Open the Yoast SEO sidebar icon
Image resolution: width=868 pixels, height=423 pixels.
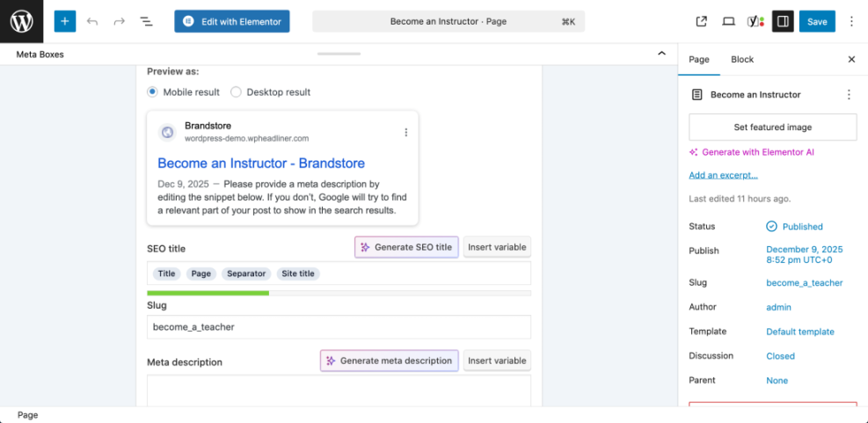click(755, 22)
